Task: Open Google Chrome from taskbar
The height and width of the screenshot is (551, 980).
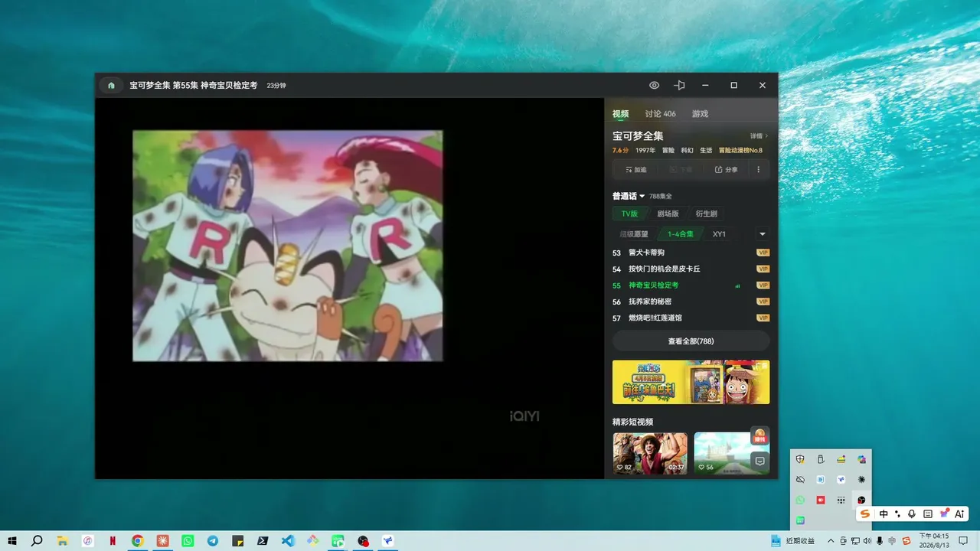Action: pyautogui.click(x=138, y=540)
